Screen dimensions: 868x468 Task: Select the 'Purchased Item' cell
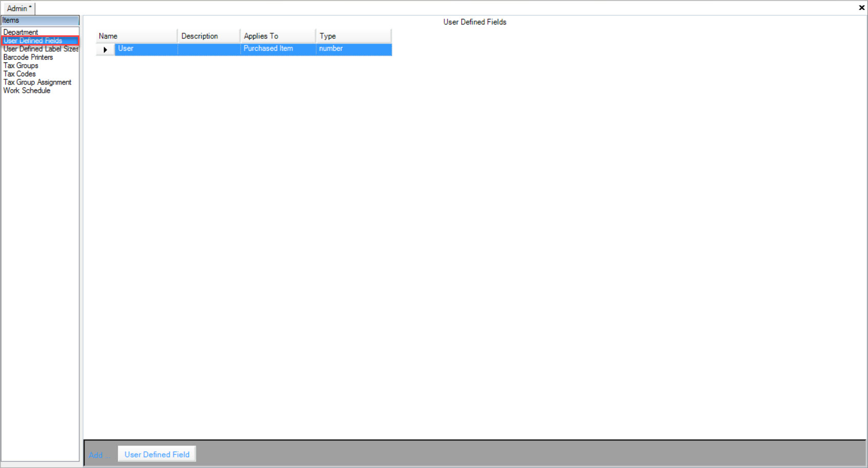click(278, 49)
